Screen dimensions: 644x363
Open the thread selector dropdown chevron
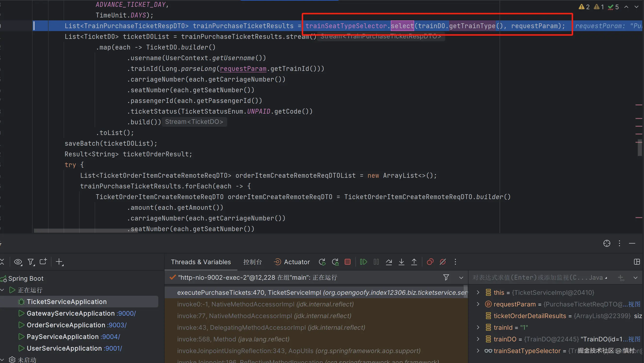tap(461, 278)
